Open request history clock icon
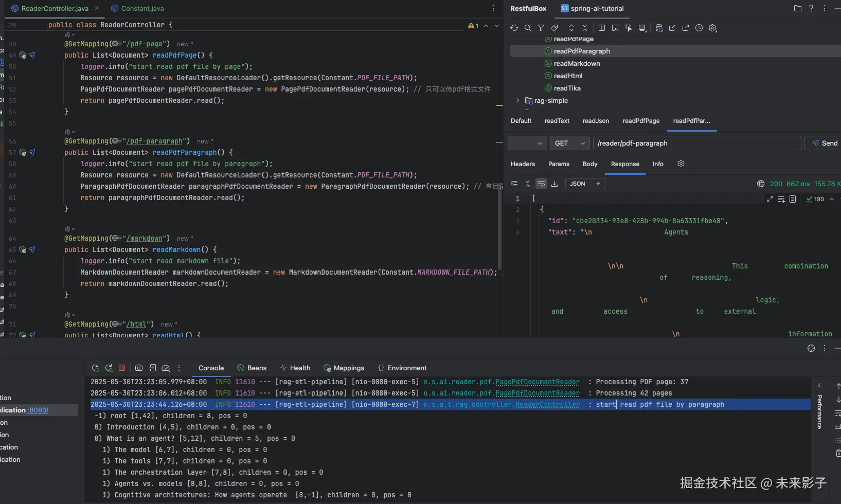Screen dimensions: 841x504 point(699,28)
